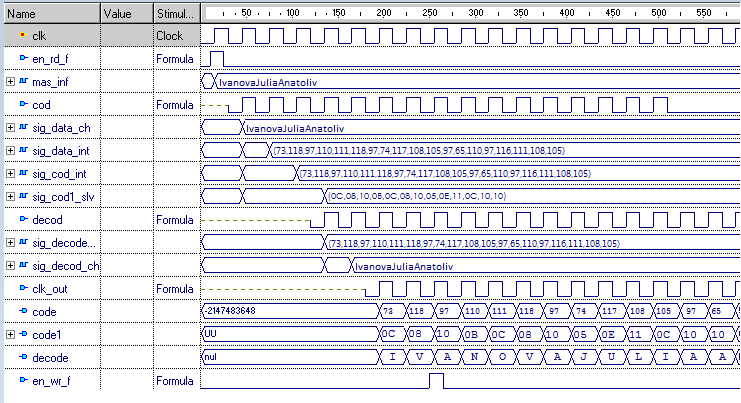Screen dimensions: 741x403
Task: Select the decode signal name
Action: click(x=50, y=358)
